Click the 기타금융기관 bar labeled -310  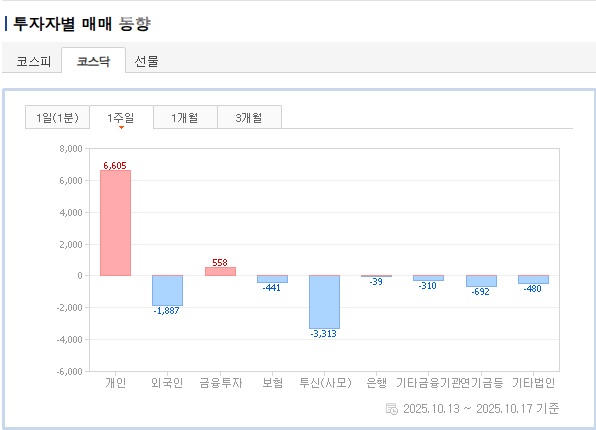428,278
